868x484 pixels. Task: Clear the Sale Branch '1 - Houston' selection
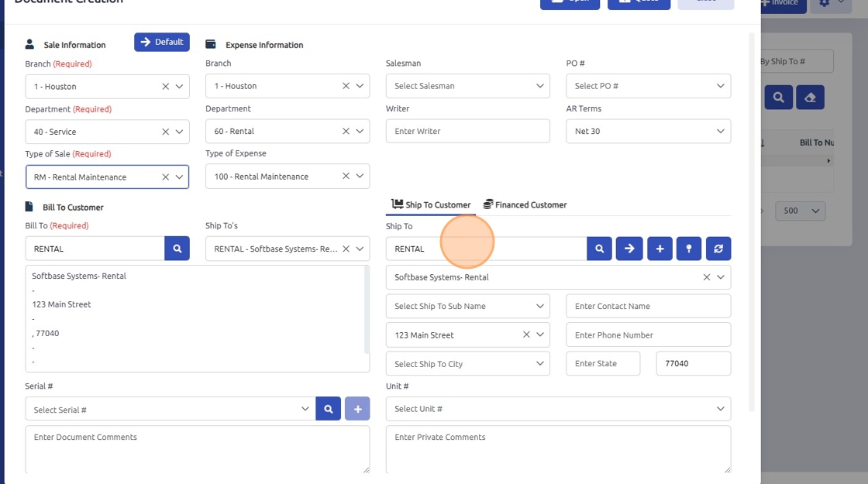point(166,86)
